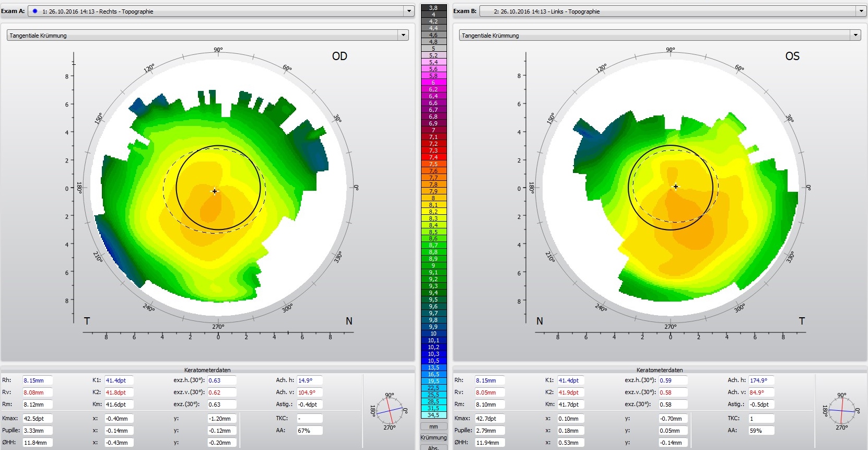
Task: Click the 'Krümmung' button under color scale
Action: [433, 437]
